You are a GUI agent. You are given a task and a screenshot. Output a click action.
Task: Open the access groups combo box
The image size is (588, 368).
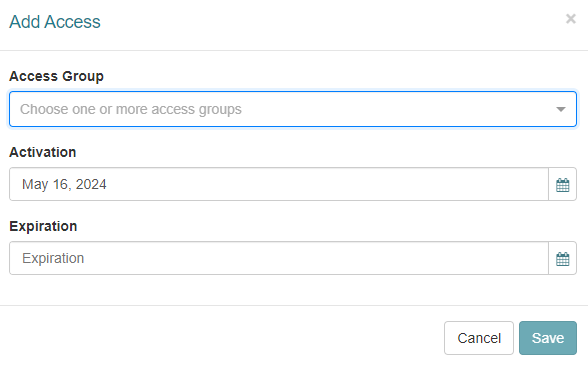point(293,109)
